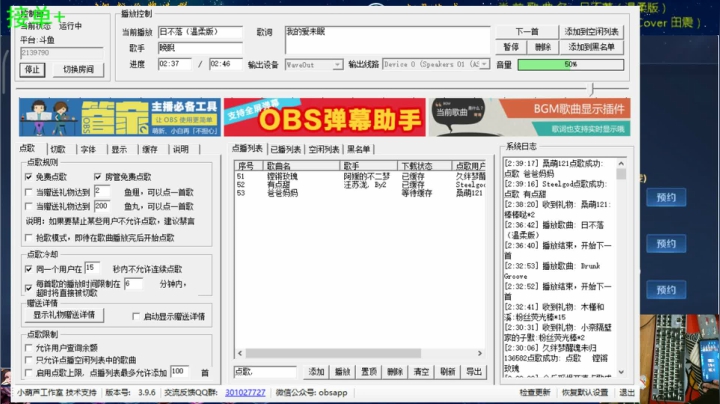Open the 空闲列表 tab
The height and width of the screenshot is (404, 720).
(324, 149)
